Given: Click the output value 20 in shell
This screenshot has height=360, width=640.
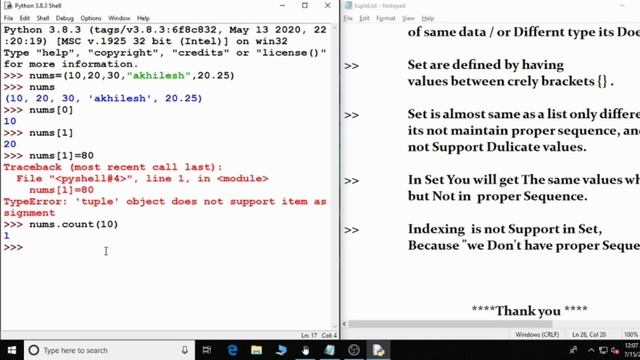Looking at the screenshot, I should pyautogui.click(x=10, y=144).
